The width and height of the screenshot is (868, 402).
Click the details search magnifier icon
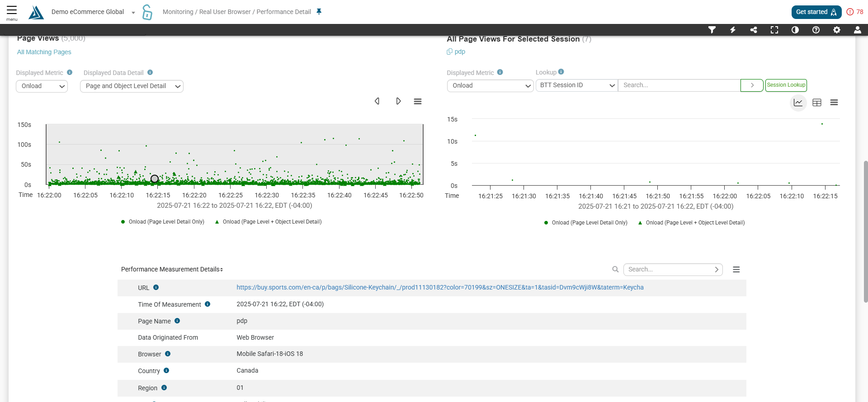[615, 269]
